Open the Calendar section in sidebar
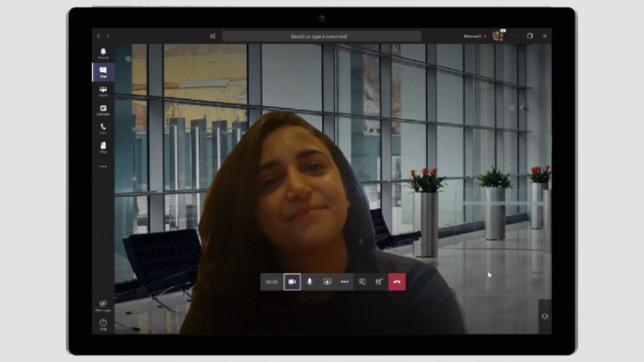Screen dimensions: 644x362 103,110
